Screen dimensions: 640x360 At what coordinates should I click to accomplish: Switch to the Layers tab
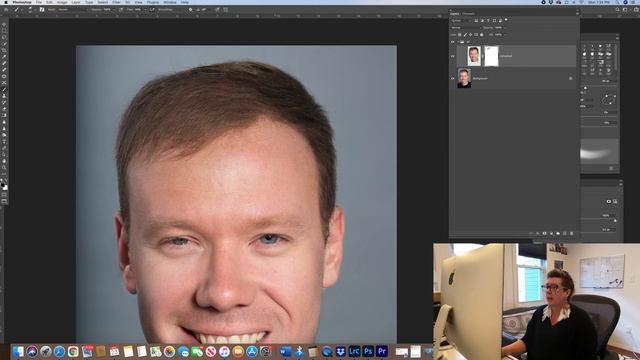454,14
